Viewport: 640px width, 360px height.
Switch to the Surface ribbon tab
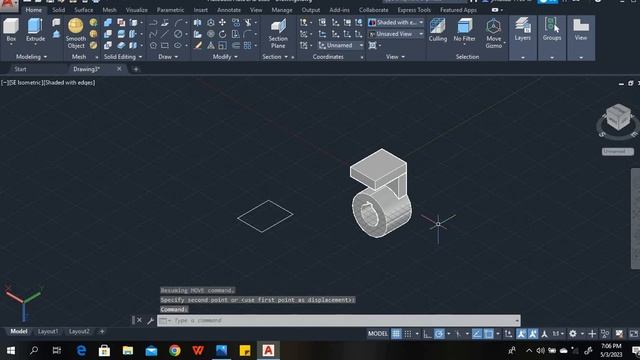[x=84, y=10]
